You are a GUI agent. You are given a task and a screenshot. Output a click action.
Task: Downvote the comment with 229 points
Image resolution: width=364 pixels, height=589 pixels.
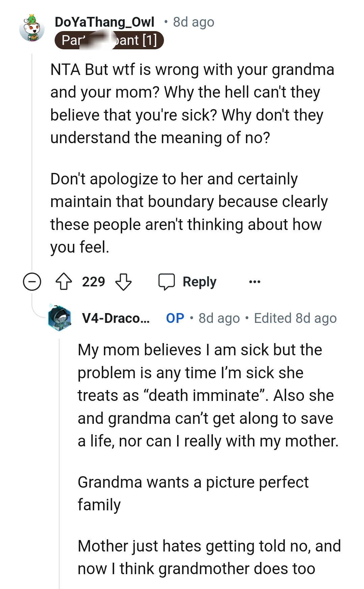(123, 282)
